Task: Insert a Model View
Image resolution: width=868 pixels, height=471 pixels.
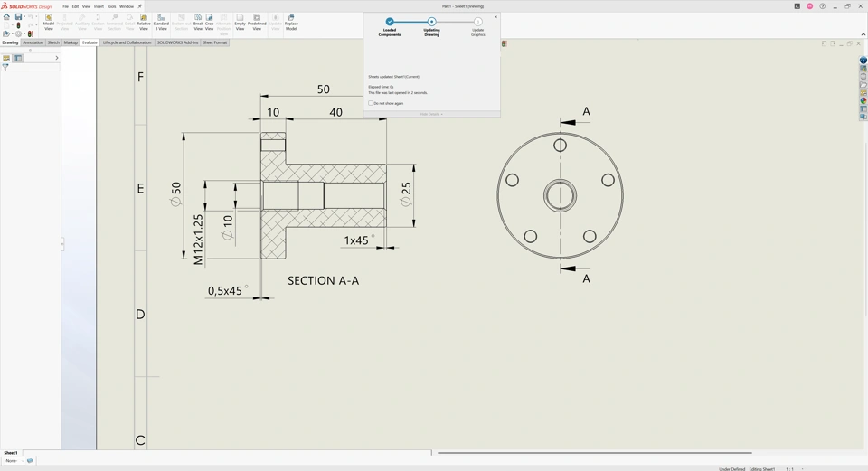Action: pyautogui.click(x=49, y=22)
